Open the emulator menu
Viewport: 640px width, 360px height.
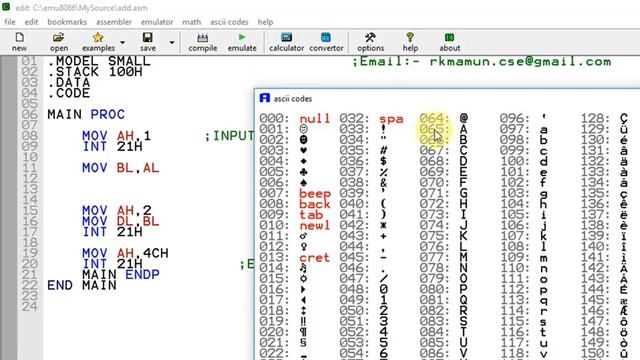tap(157, 22)
